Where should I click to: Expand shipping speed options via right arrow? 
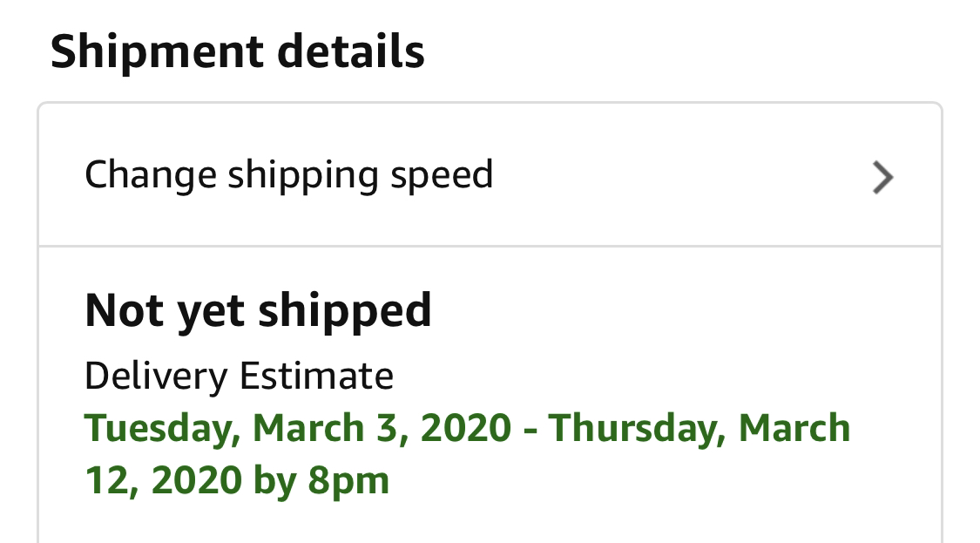tap(882, 178)
